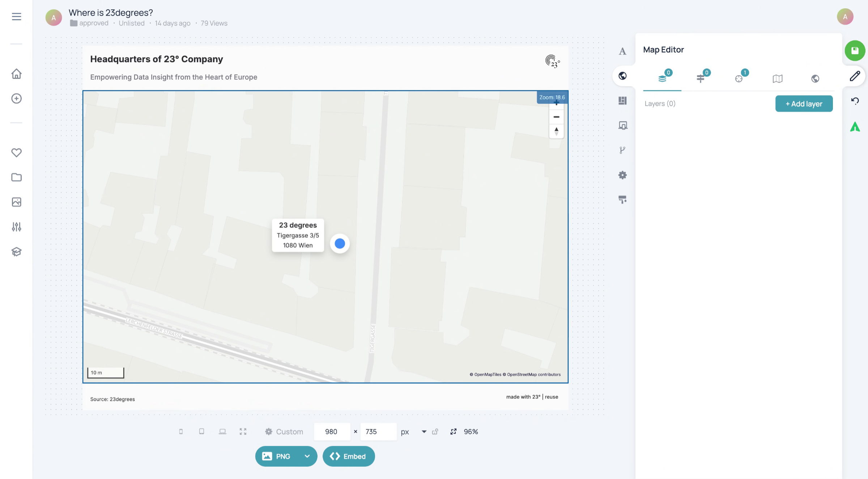
Task: Click the 23° logo in chart header
Action: click(553, 61)
